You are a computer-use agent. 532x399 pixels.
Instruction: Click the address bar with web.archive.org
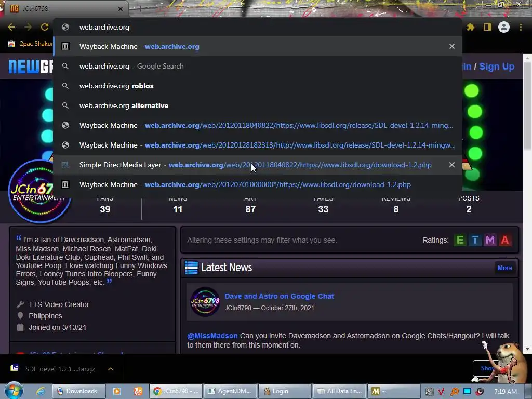tap(258, 27)
